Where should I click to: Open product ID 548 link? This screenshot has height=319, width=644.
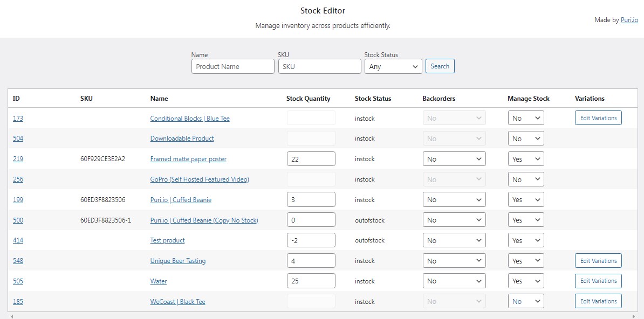(18, 261)
